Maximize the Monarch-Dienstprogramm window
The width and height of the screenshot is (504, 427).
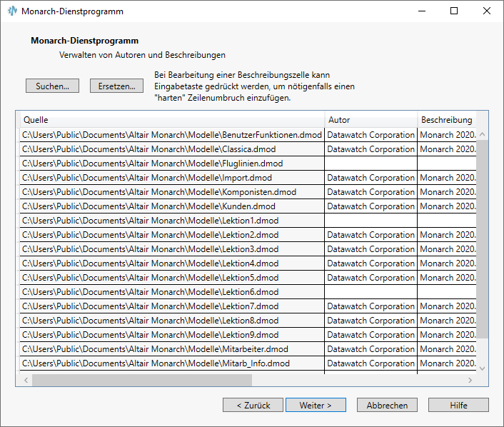coord(454,11)
